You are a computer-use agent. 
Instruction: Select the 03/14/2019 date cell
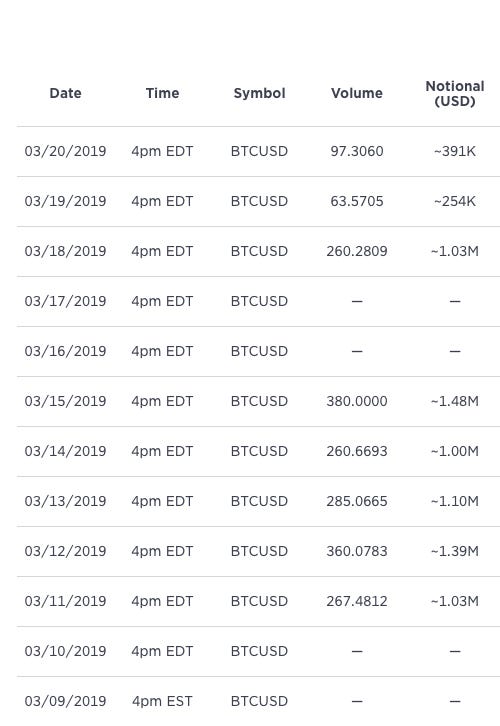click(65, 451)
